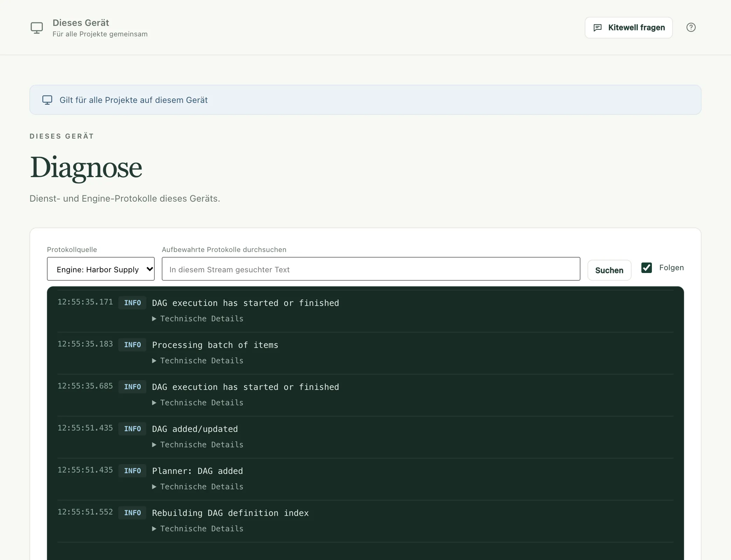Click the Diagnose page heading
731x560 pixels.
point(86,168)
